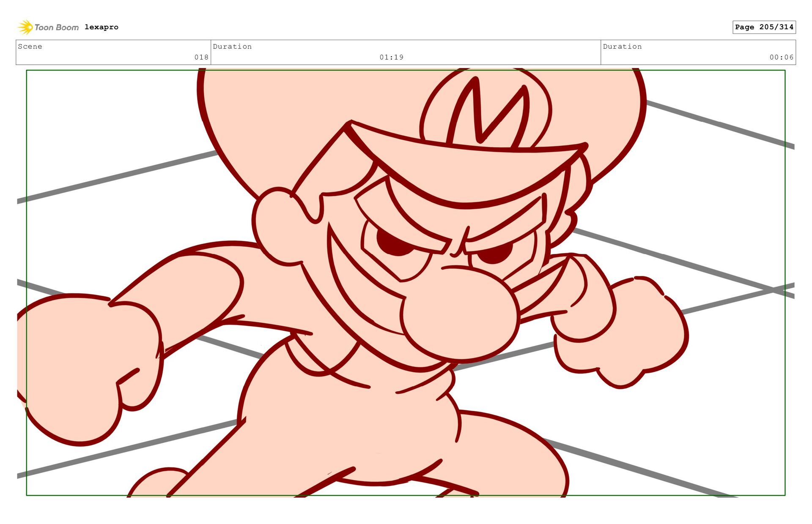Click the duration value '01:19'
Screen dimensions: 812x524
click(x=392, y=57)
